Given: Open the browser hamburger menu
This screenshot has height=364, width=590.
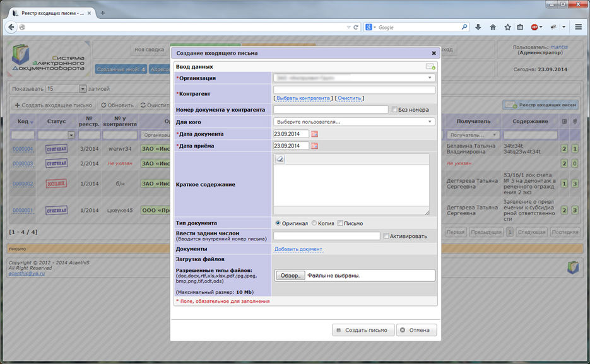Looking at the screenshot, I should (x=579, y=27).
